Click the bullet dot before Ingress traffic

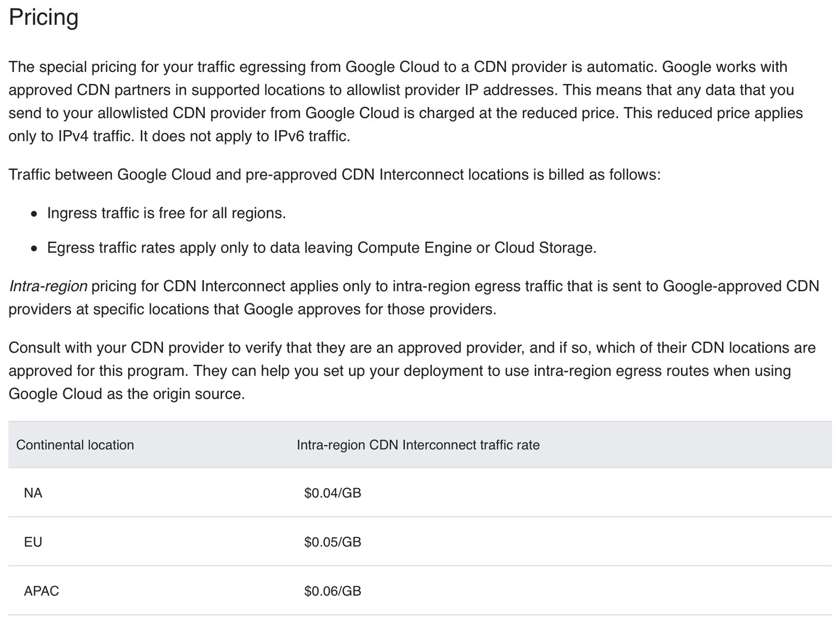click(x=34, y=214)
